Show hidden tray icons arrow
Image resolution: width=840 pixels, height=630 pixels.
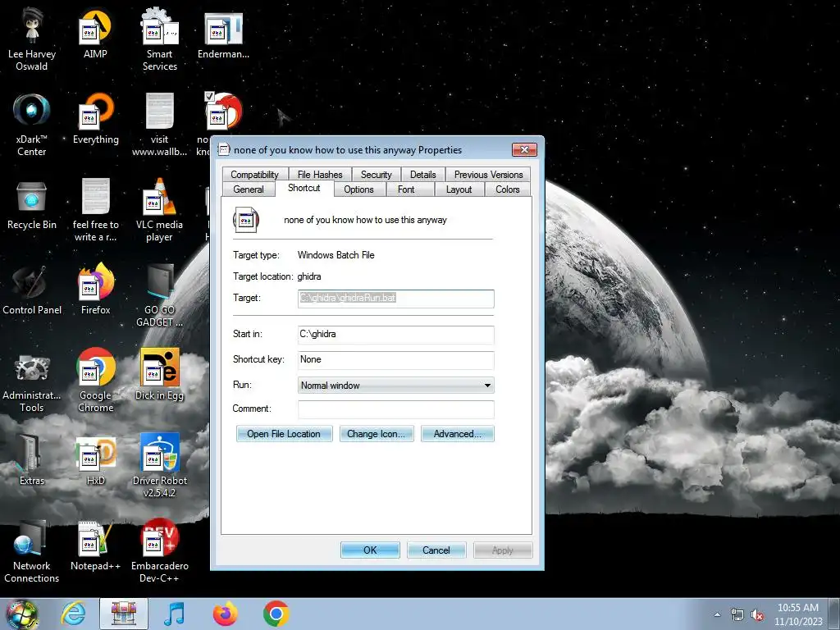tap(717, 615)
